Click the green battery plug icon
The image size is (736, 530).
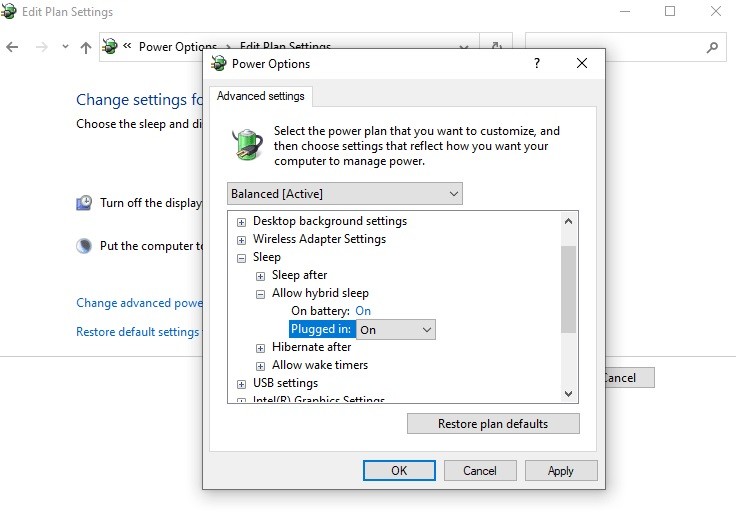(247, 145)
